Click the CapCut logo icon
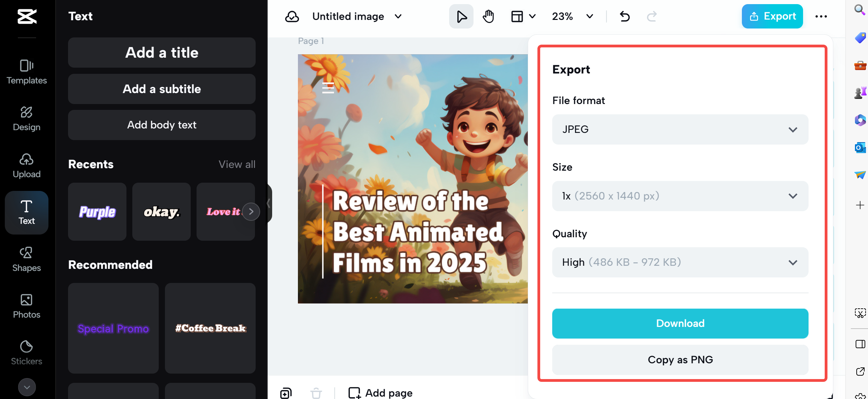Viewport: 868px width, 399px height. [27, 16]
